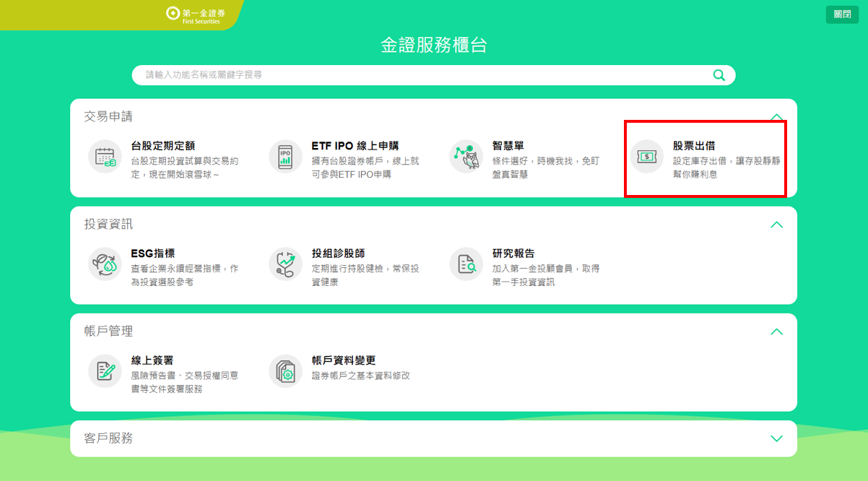Open the 股票出借 money icon
Screen dimensions: 868x481
646,157
